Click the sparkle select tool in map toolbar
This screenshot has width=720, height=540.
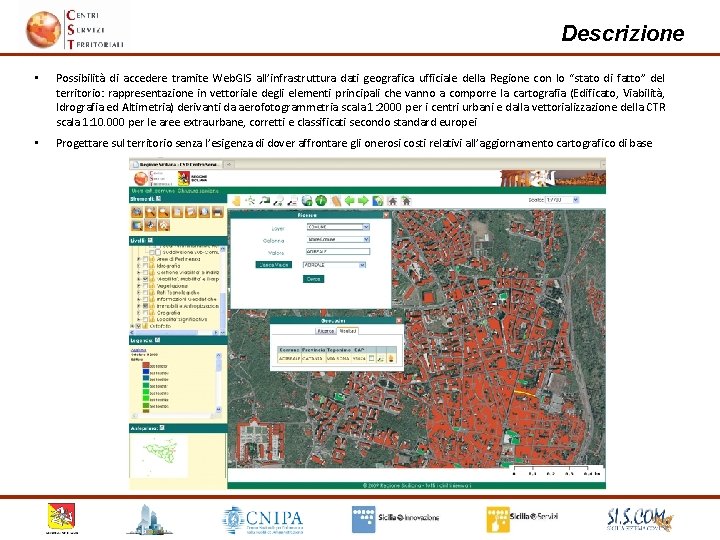point(250,201)
